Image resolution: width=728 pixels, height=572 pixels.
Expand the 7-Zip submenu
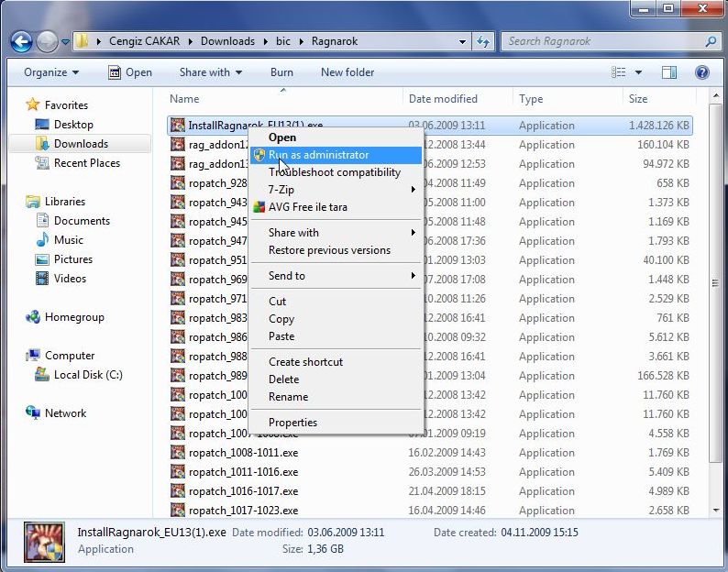(336, 190)
